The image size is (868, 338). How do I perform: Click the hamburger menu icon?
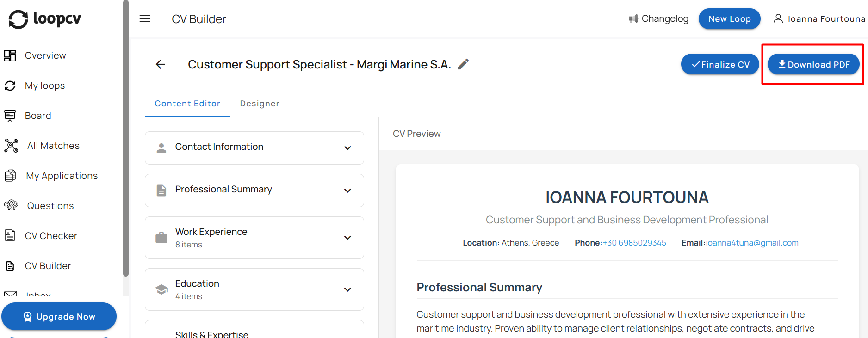click(145, 19)
